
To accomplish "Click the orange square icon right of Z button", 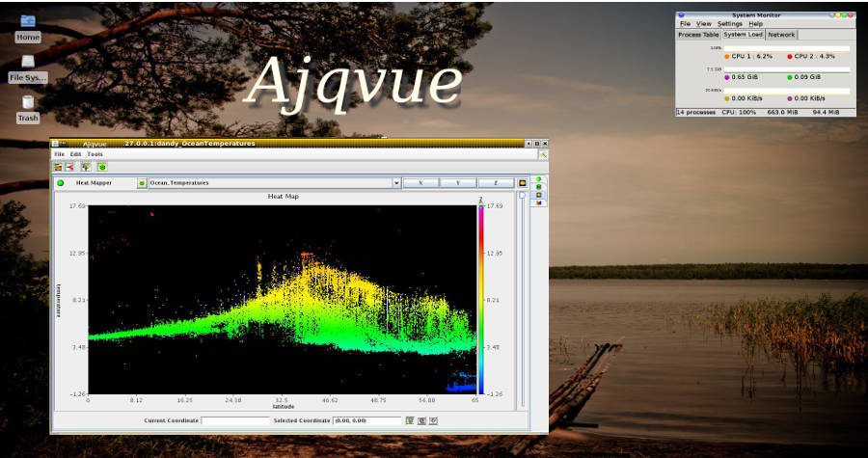I will [x=522, y=182].
